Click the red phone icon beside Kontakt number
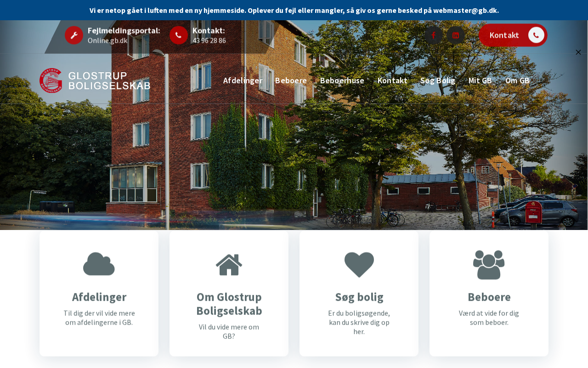The image size is (588, 368). (179, 35)
